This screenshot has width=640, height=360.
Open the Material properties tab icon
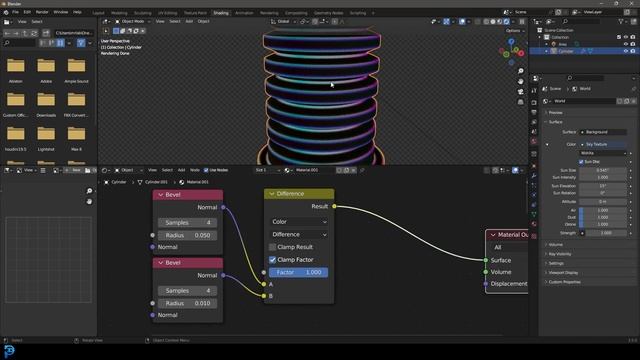(x=534, y=224)
